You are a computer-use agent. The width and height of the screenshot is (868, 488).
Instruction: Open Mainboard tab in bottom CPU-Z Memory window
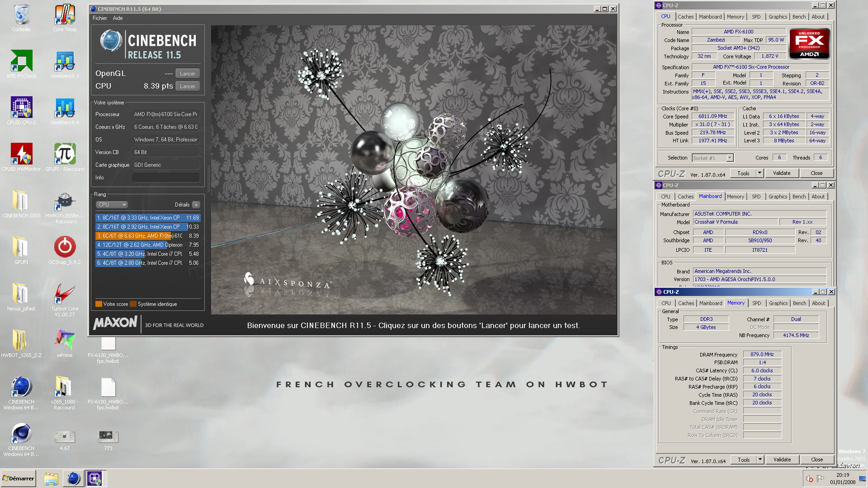tap(711, 303)
